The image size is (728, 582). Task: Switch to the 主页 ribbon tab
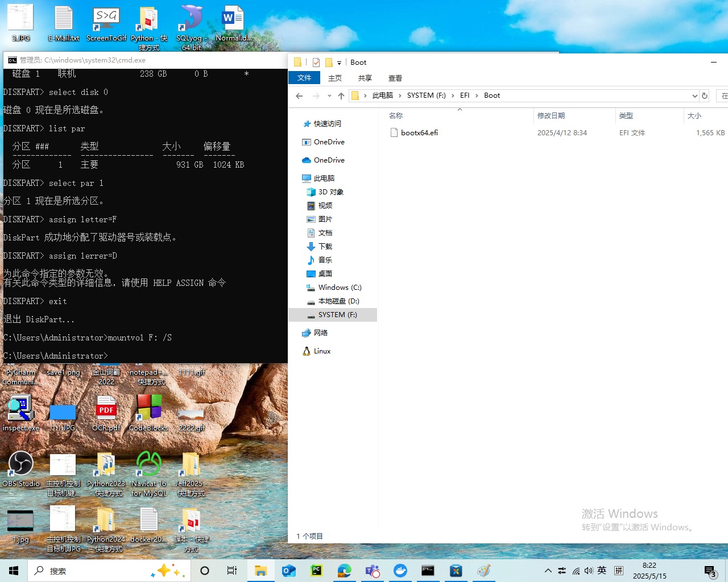(x=335, y=78)
